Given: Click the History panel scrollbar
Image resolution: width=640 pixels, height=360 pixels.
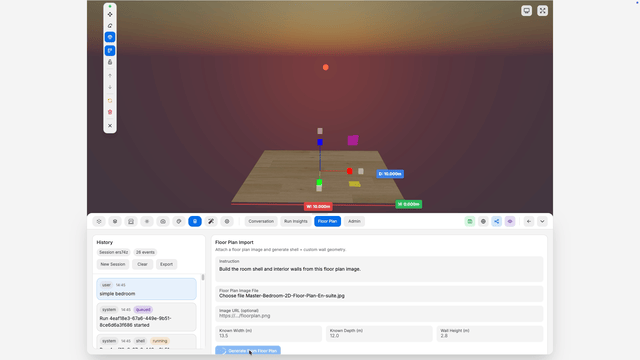Looking at the screenshot, I should pyautogui.click(x=203, y=278).
